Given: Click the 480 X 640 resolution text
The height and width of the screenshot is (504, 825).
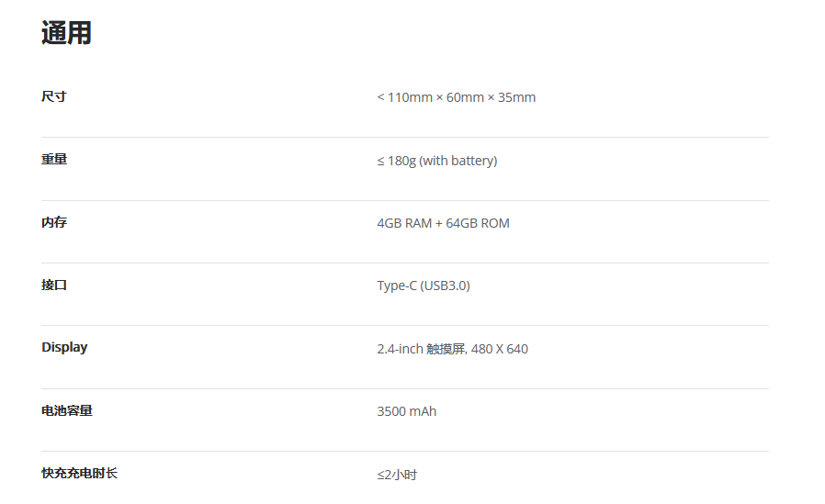Looking at the screenshot, I should click(x=499, y=349).
